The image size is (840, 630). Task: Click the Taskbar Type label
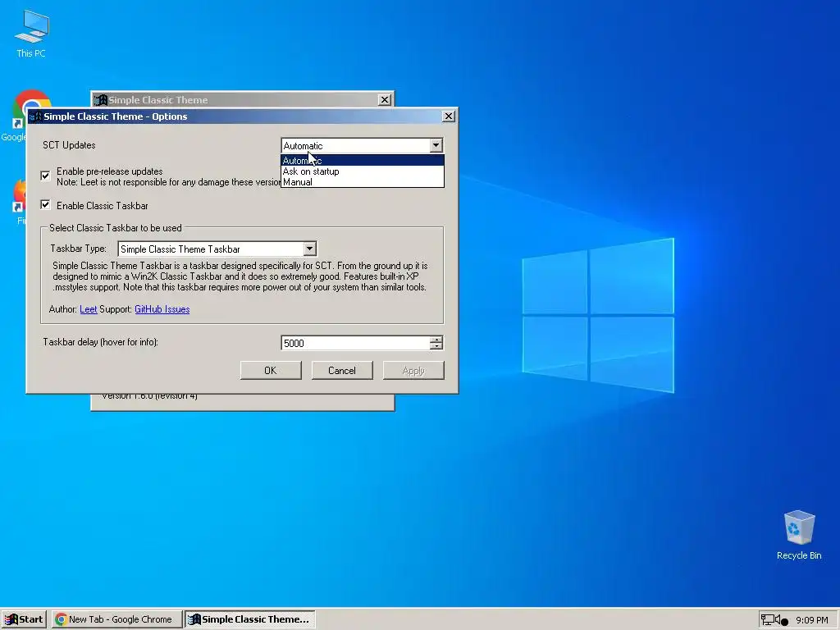(78, 249)
